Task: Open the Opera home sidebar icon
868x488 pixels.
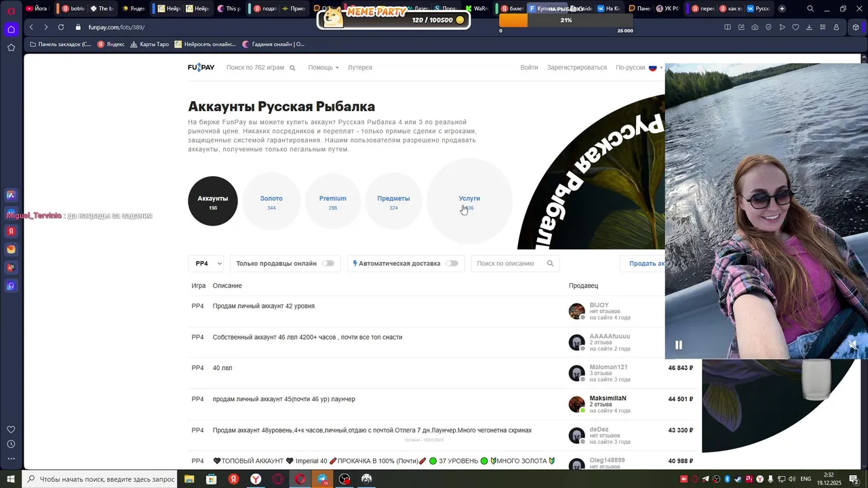Action: pyautogui.click(x=11, y=29)
